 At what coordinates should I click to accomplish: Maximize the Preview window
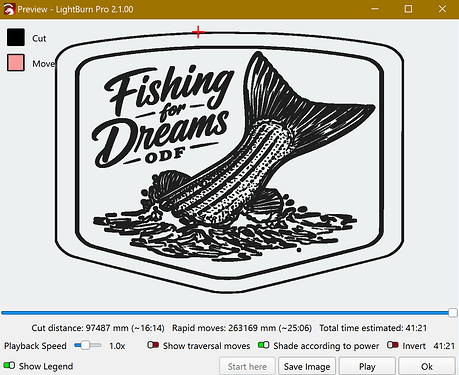pos(408,9)
